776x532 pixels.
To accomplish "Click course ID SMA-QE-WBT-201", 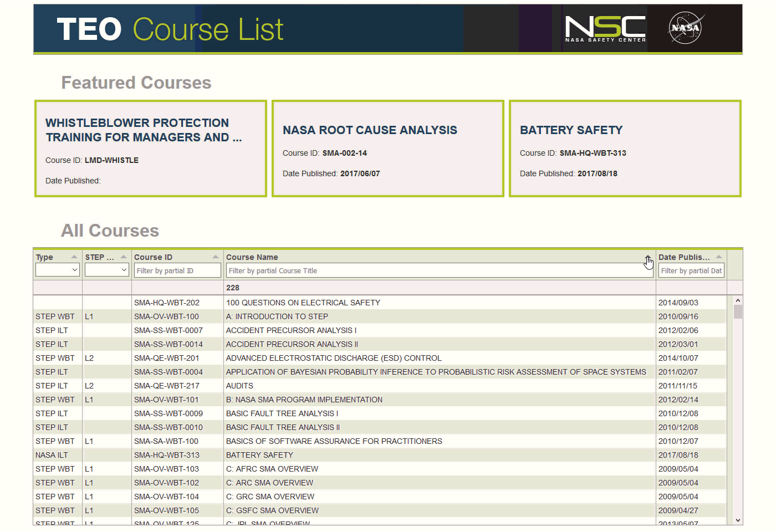I will point(166,358).
